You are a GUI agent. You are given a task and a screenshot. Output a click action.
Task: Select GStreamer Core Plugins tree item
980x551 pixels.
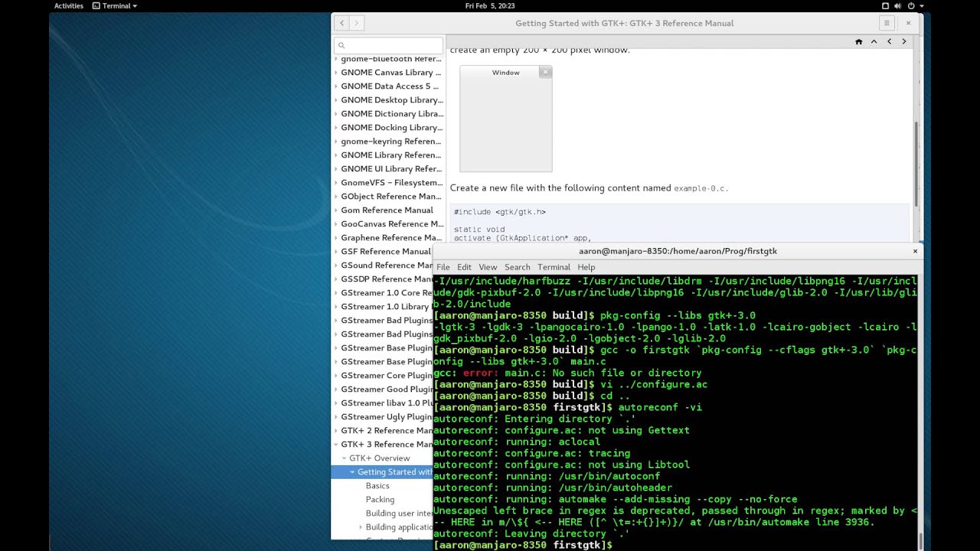coord(387,376)
